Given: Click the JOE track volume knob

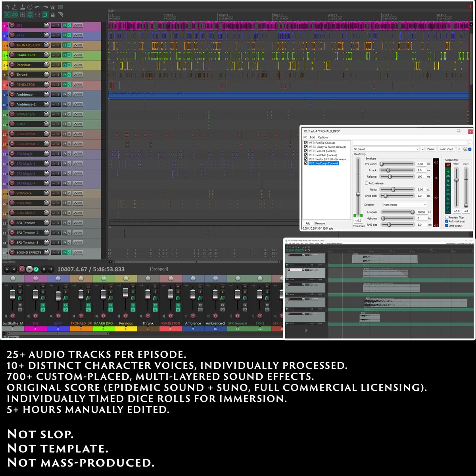Looking at the screenshot, I should click(46, 25).
